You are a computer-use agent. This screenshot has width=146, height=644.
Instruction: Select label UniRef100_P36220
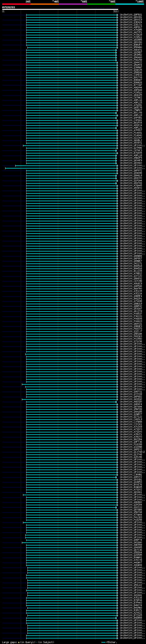(131, 316)
